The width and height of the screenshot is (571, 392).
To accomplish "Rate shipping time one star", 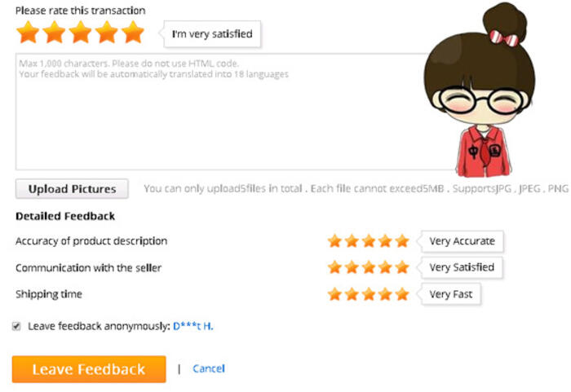I will point(334,294).
